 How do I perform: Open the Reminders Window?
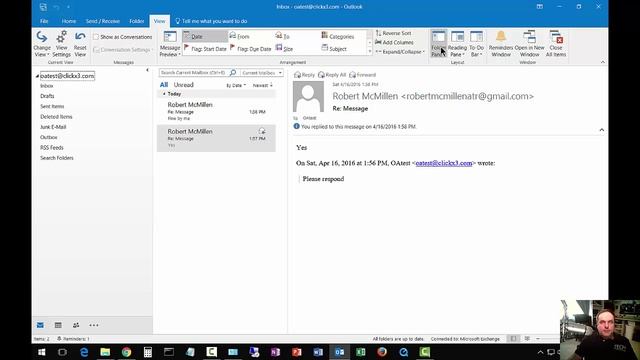[x=501, y=44]
